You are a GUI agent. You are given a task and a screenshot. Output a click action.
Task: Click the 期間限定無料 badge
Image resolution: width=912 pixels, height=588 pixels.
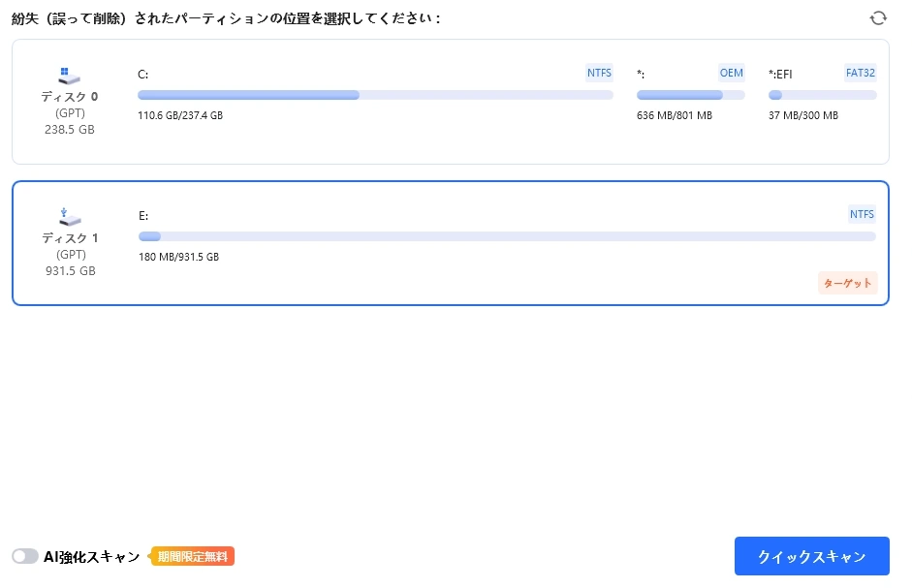[192, 556]
